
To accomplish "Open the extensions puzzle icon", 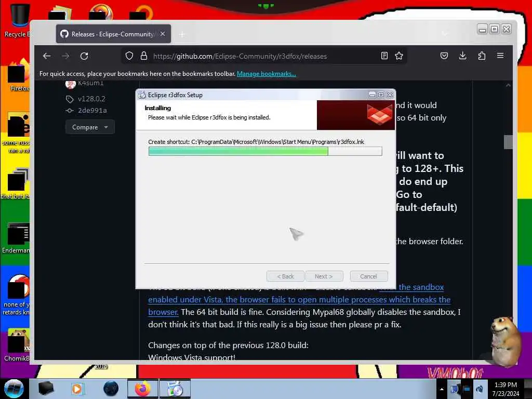I will pos(482,56).
